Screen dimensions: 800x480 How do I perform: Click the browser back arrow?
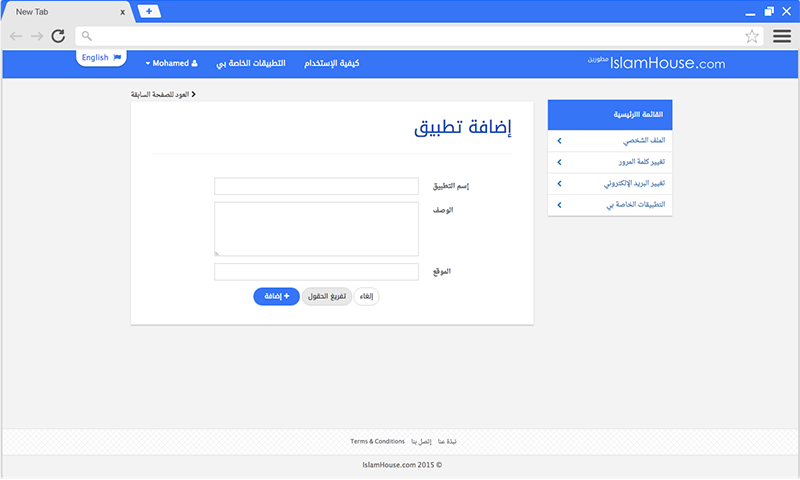(x=16, y=36)
